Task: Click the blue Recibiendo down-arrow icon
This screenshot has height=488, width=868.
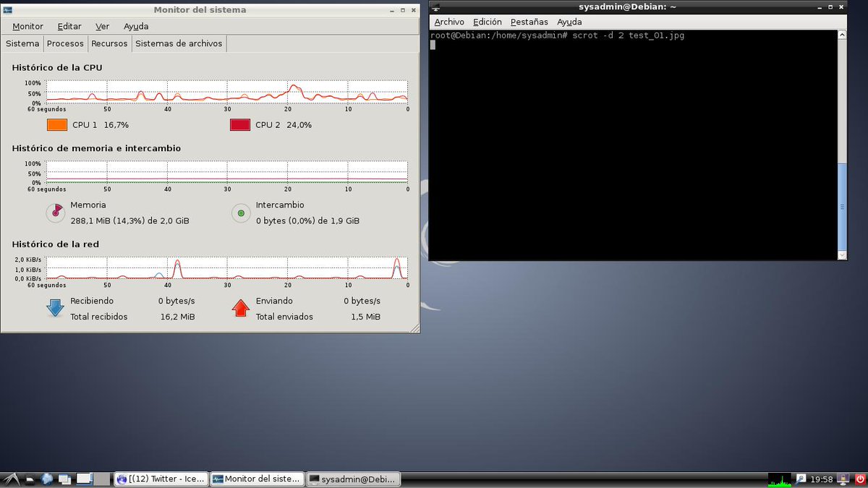Action: coord(55,308)
